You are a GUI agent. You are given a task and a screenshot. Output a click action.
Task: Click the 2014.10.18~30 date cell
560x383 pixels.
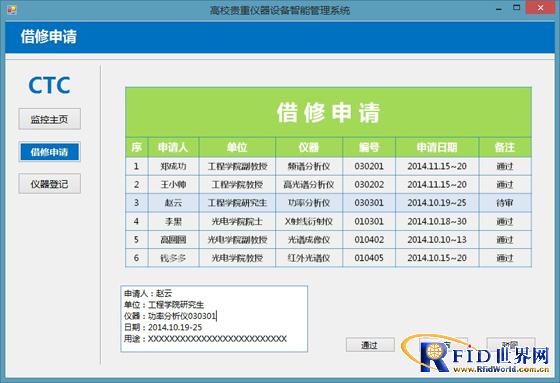click(x=437, y=221)
